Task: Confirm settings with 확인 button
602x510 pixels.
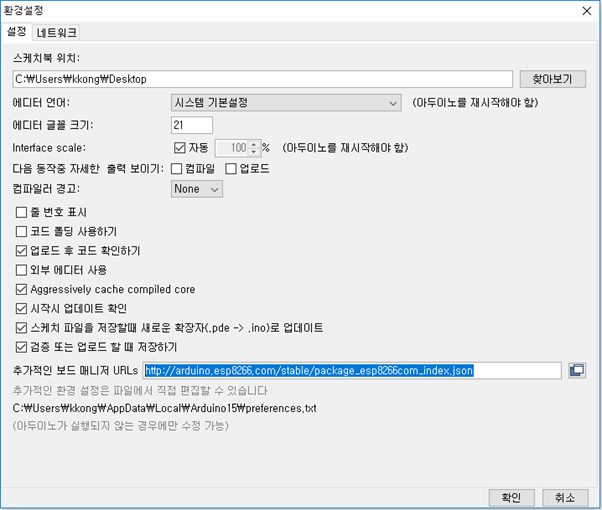Action: point(511,498)
